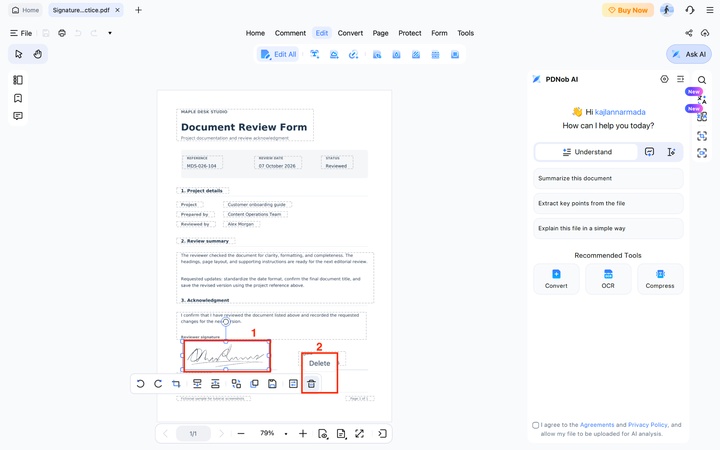Click the Ask AI button

(x=689, y=54)
